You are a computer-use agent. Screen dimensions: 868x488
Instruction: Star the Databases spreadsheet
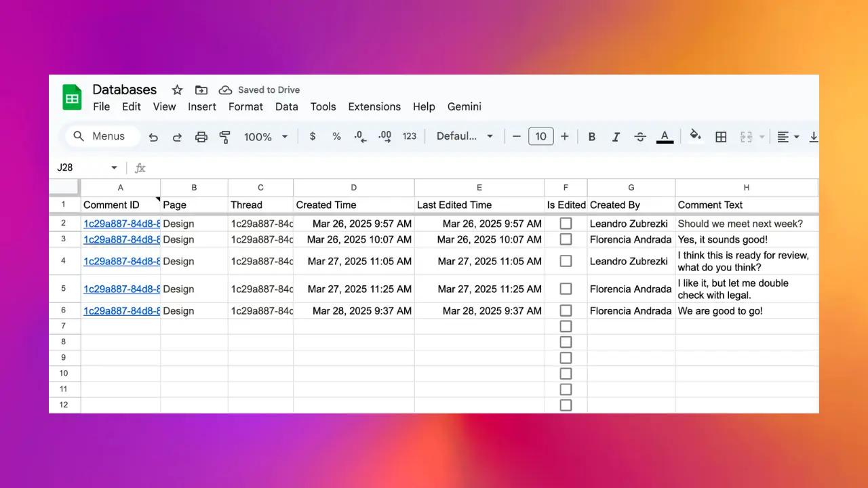coord(177,90)
